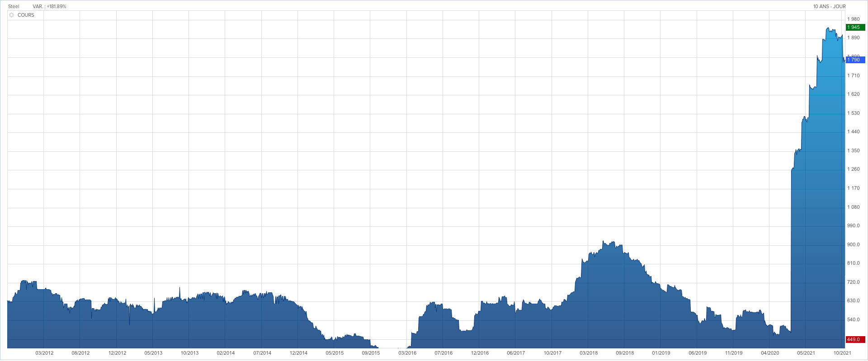This screenshot has height=361, width=868.
Task: Click the red 449.0 low price tag
Action: click(x=854, y=339)
